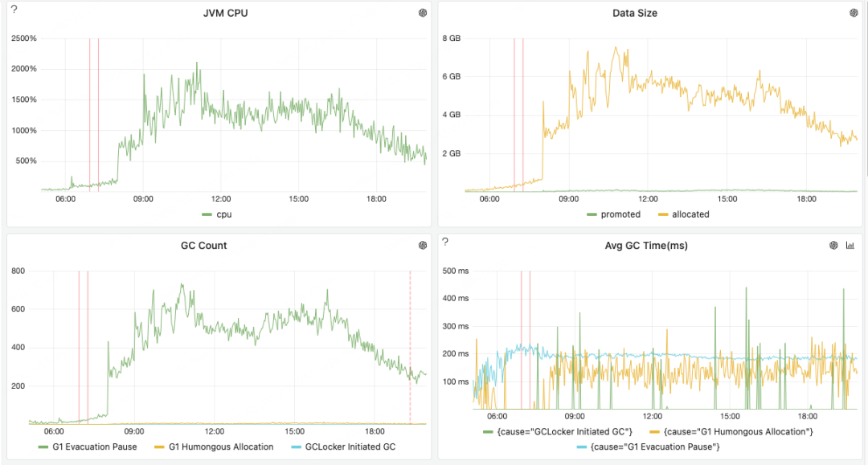This screenshot has width=868, height=465.
Task: Open the help icon on Avg GC Time panel
Action: point(445,241)
